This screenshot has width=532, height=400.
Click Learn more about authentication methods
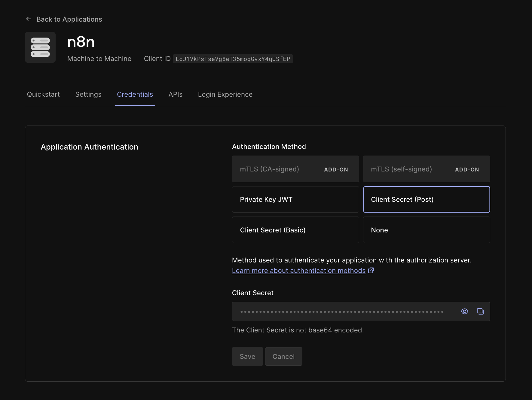point(298,271)
